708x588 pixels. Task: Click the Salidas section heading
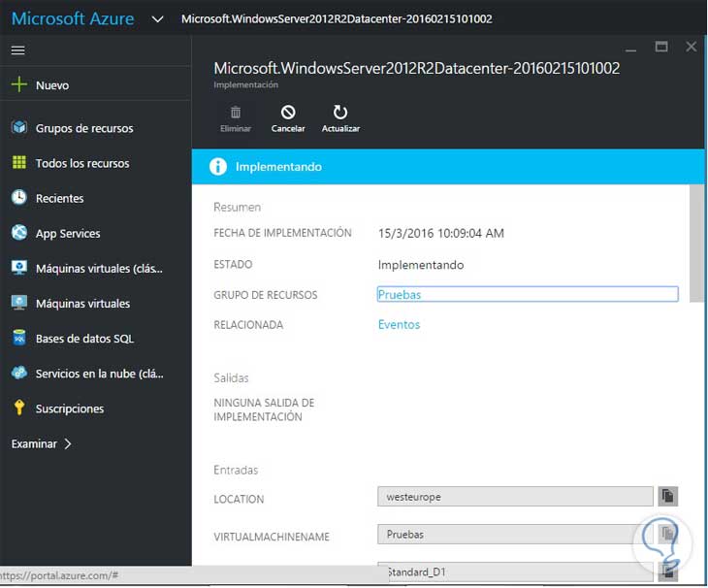[231, 378]
